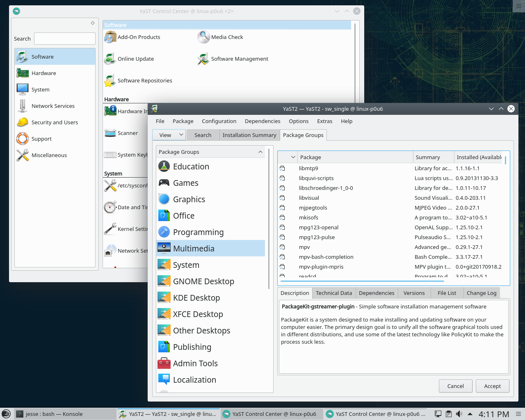Sort by the Summary column header
The width and height of the screenshot is (525, 420).
(434, 157)
